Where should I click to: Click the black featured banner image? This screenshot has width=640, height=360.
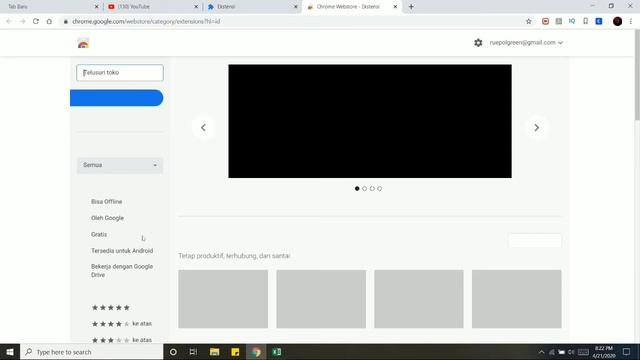370,121
